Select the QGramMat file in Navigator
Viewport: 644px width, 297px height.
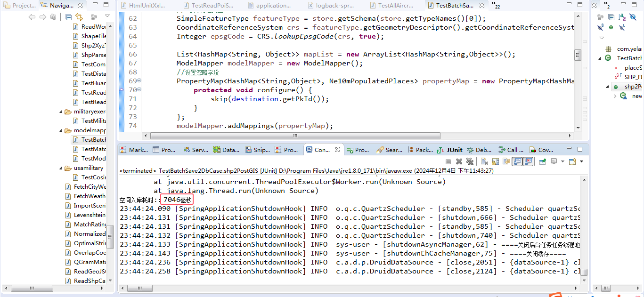pyautogui.click(x=86, y=262)
